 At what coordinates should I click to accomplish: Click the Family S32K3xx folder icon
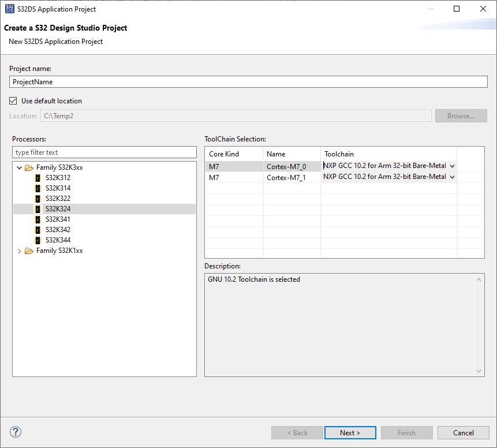(29, 167)
